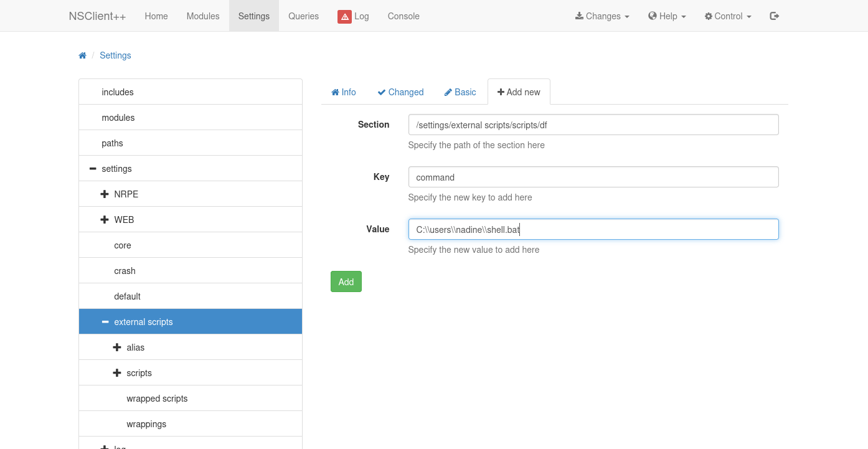Viewport: 868px width, 449px height.
Task: Click 'Specify the new value to add here'
Action: click(474, 250)
